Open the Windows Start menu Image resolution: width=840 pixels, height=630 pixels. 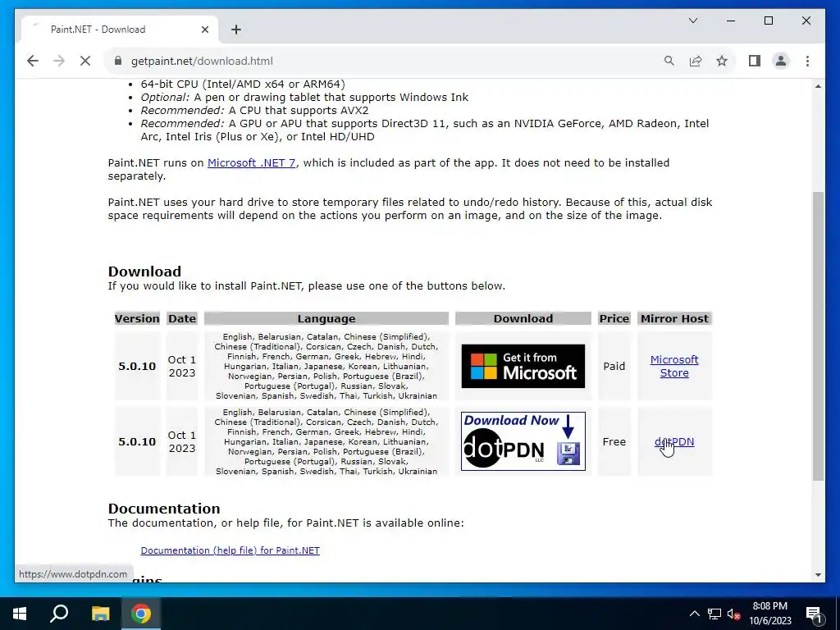coord(20,614)
